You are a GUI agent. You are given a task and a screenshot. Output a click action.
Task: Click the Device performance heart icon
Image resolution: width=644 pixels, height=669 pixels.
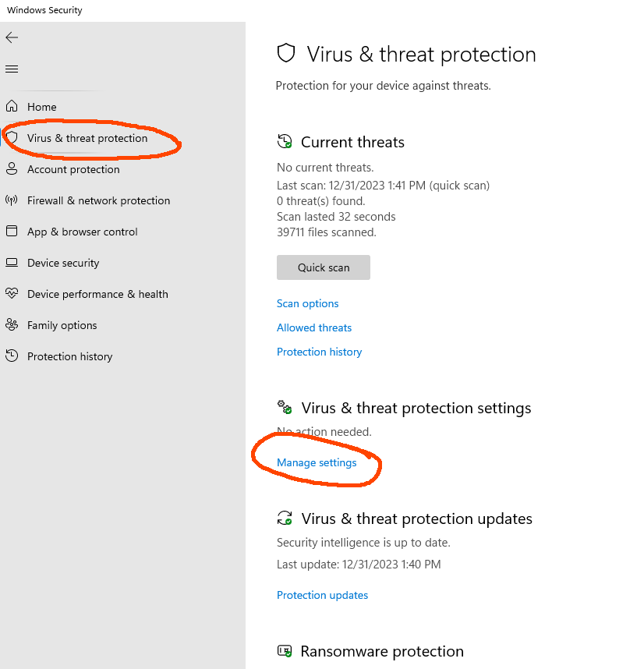pyautogui.click(x=12, y=293)
